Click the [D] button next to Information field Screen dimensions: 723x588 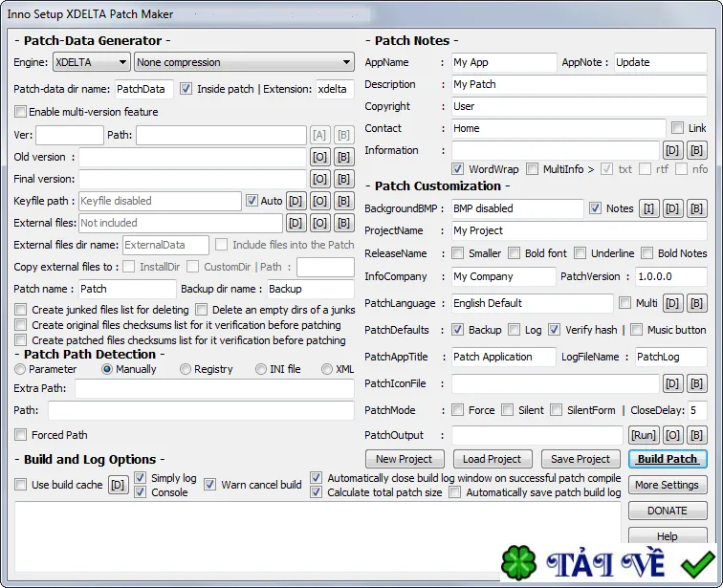tap(672, 150)
